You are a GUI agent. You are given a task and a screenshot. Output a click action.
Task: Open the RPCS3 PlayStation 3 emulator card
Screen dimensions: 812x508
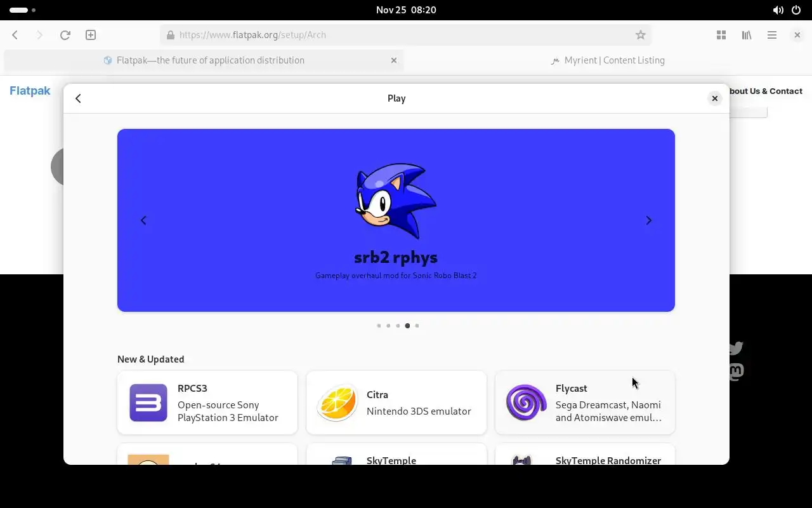click(207, 403)
